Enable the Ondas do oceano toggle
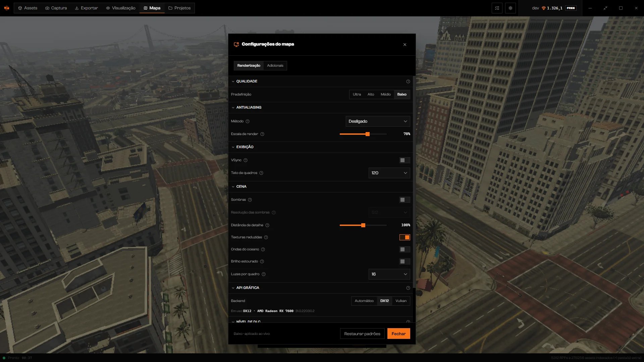Viewport: 644px width, 362px height. (x=405, y=249)
